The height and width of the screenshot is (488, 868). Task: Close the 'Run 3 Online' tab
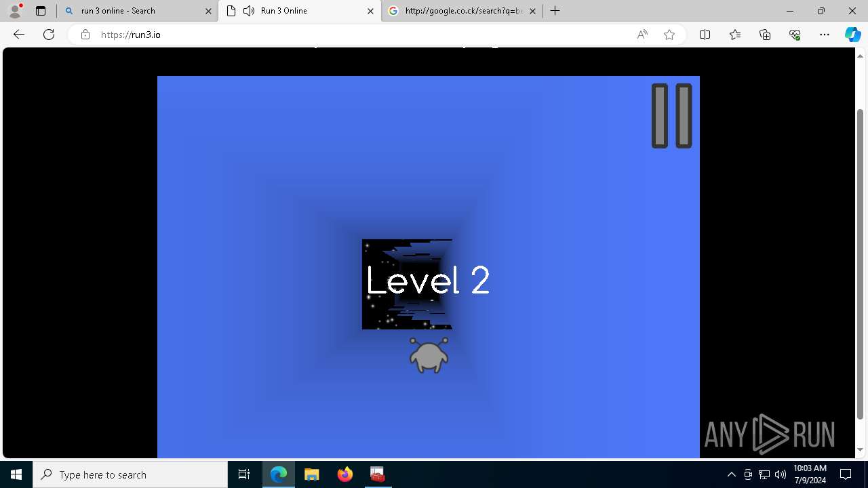[370, 11]
